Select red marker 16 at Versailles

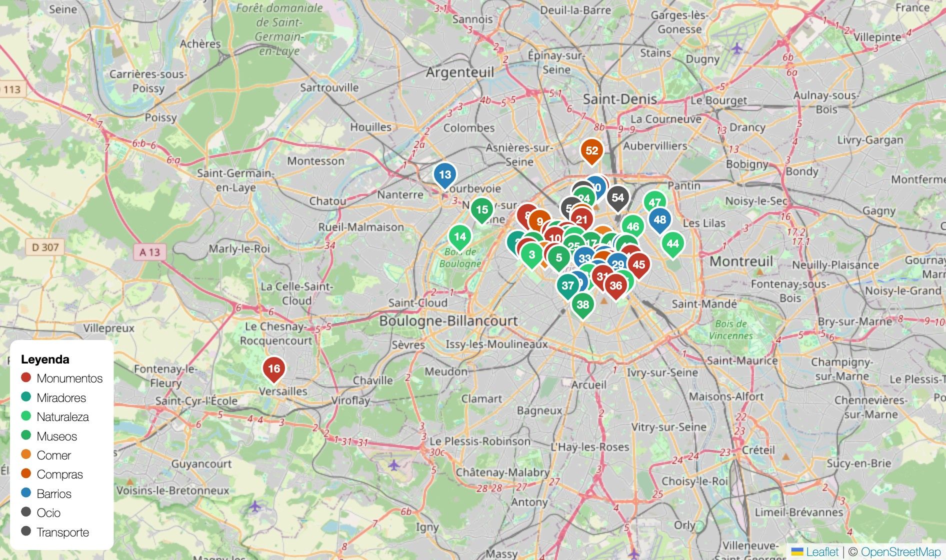pyautogui.click(x=273, y=369)
